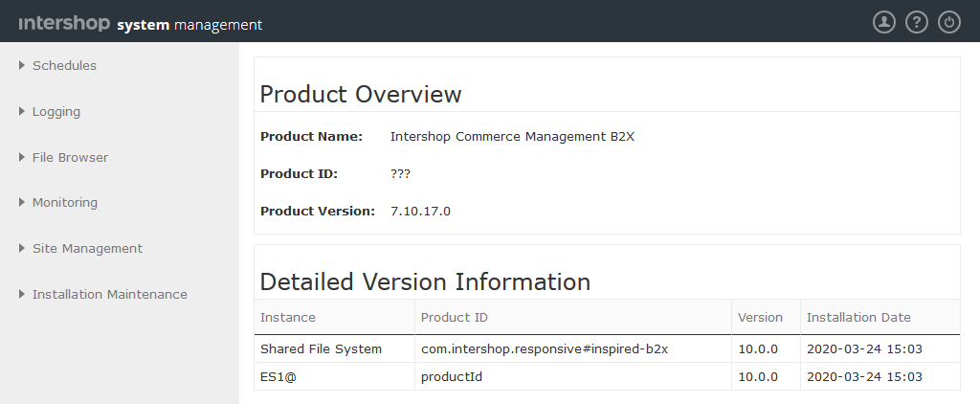
Task: Open the Monitoring menu item
Action: click(x=65, y=203)
